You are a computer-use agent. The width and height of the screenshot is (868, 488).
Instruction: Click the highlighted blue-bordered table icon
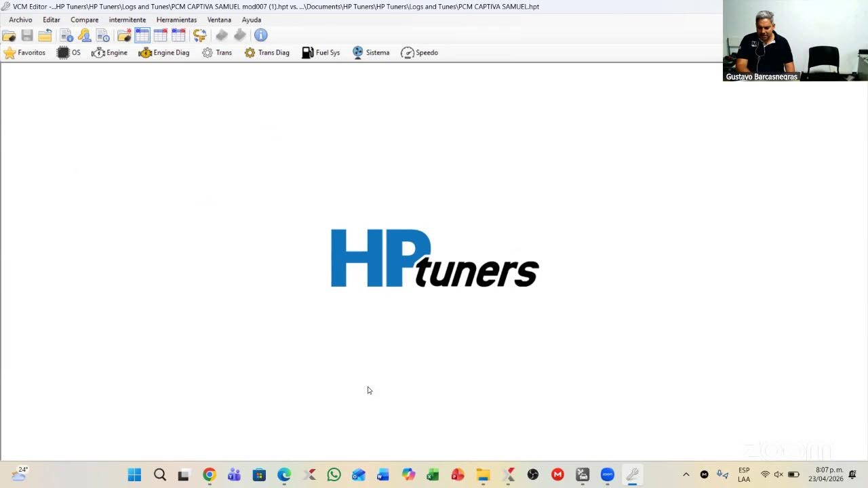(142, 35)
